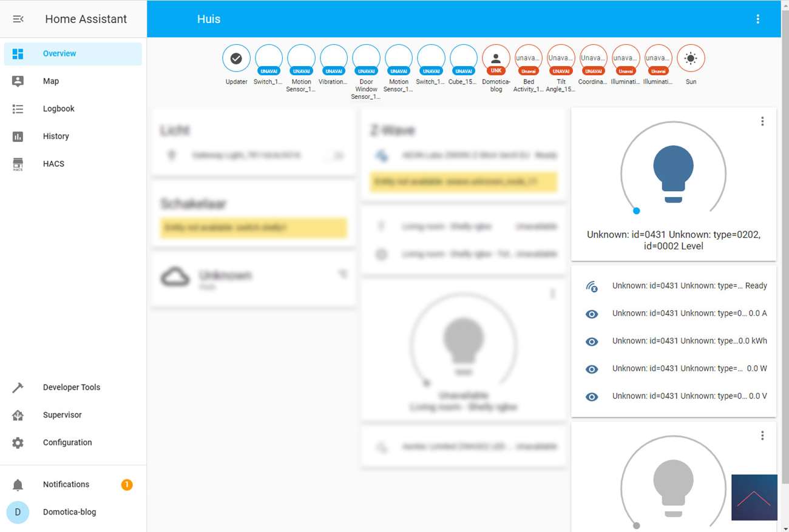Click the Domotica-blog person badge
The height and width of the screenshot is (532, 789).
(496, 59)
